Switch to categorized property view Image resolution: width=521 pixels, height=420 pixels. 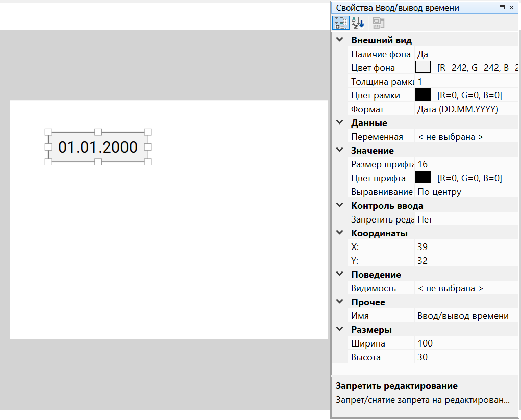(339, 22)
